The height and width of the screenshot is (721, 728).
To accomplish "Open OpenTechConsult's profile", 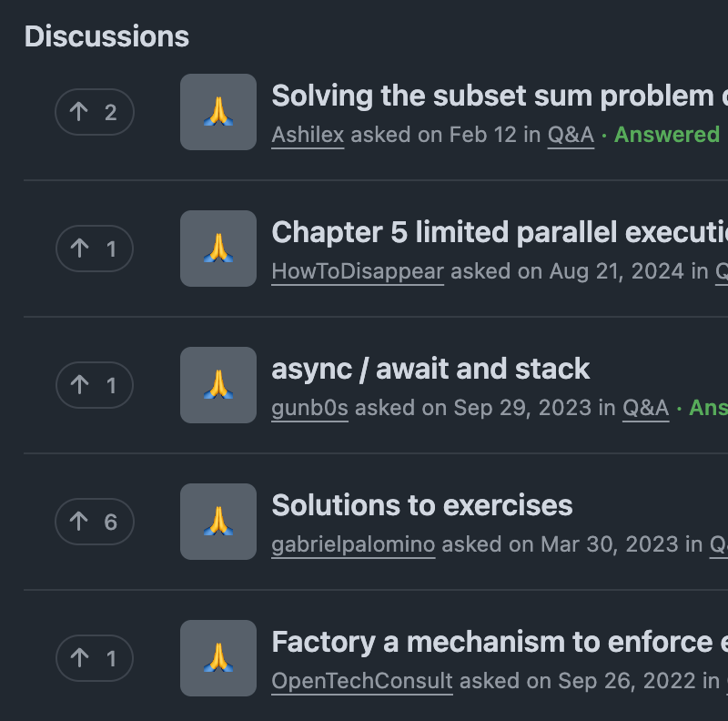I will (361, 681).
